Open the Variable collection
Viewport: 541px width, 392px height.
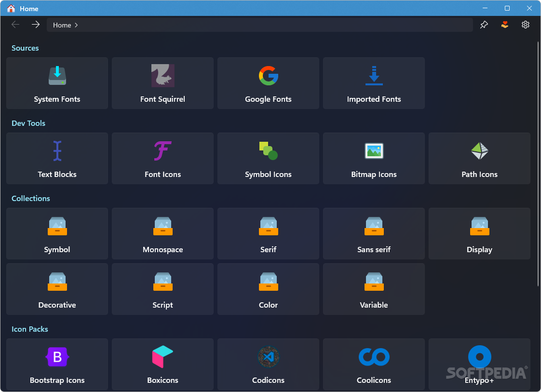(x=374, y=289)
